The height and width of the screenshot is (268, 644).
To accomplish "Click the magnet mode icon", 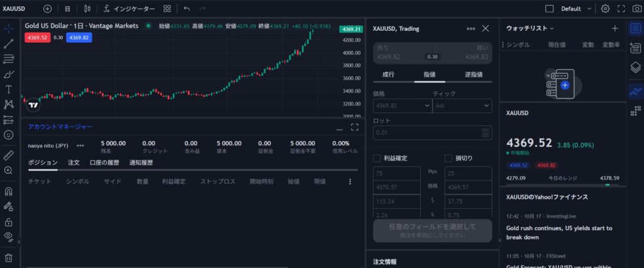I will tap(9, 191).
